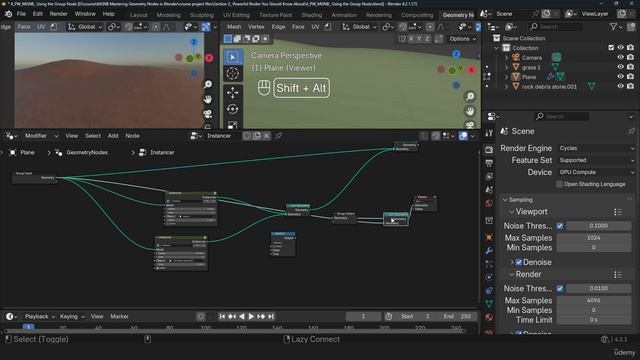This screenshot has height=360, width=640.
Task: Open the Feature Set Supported dropdown
Action: pyautogui.click(x=596, y=160)
